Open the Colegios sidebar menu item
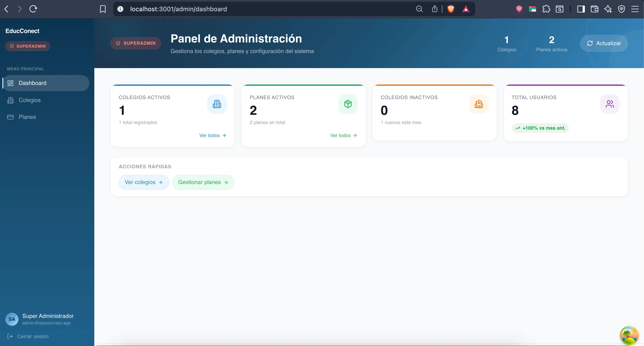The width and height of the screenshot is (644, 346). pyautogui.click(x=29, y=100)
